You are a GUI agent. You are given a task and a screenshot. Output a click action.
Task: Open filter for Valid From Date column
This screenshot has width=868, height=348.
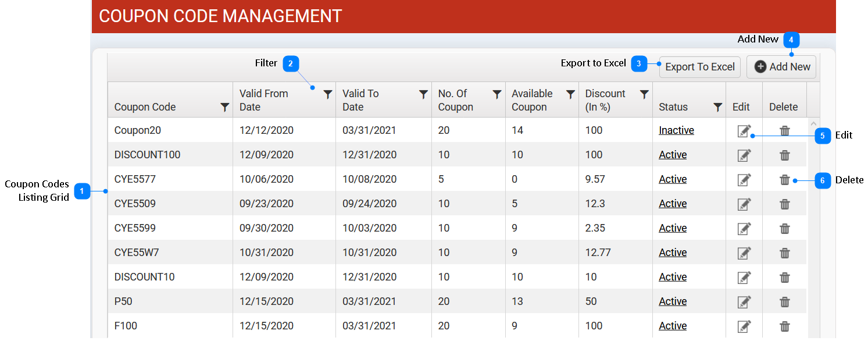point(328,94)
